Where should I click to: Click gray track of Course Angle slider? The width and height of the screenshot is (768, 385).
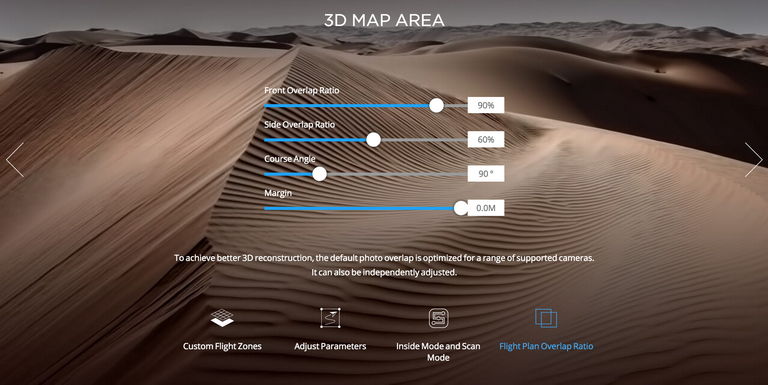pyautogui.click(x=398, y=174)
